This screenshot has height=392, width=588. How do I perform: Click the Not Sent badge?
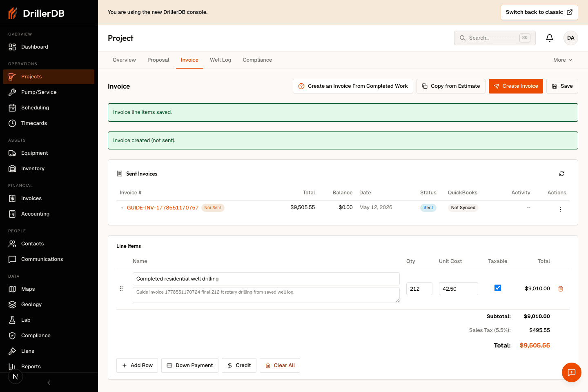[x=213, y=208]
